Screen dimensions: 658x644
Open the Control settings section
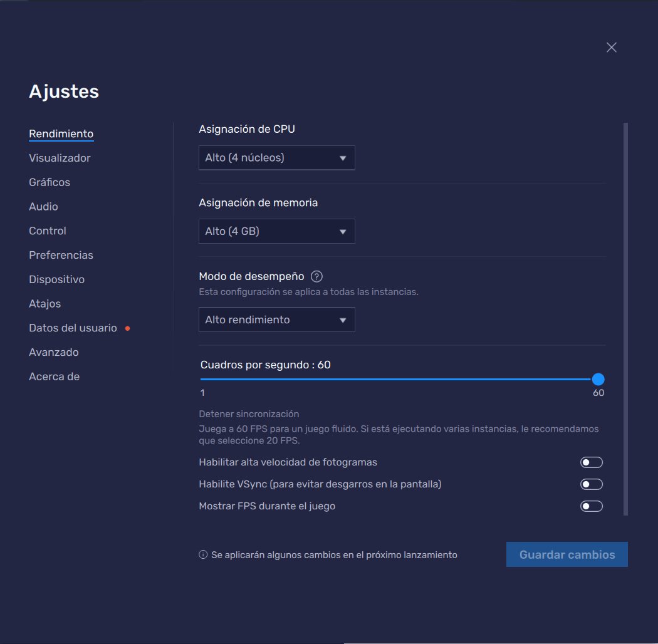(48, 231)
